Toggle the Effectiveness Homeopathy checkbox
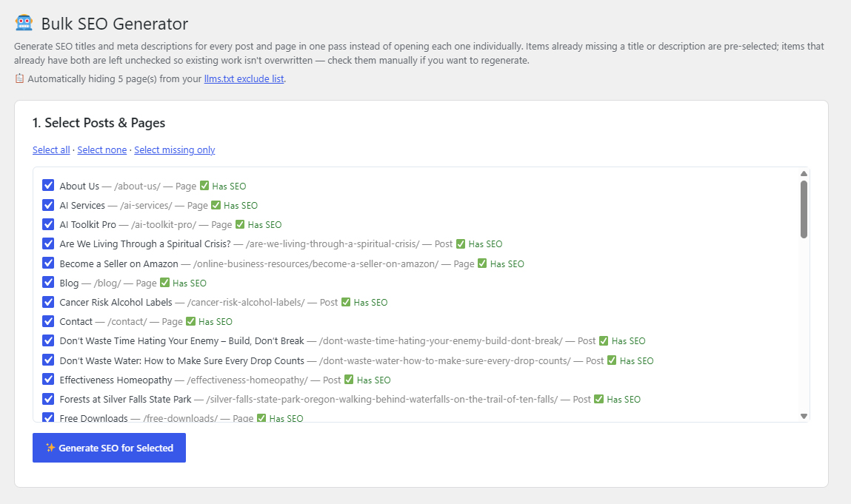The height and width of the screenshot is (504, 851). coord(48,379)
